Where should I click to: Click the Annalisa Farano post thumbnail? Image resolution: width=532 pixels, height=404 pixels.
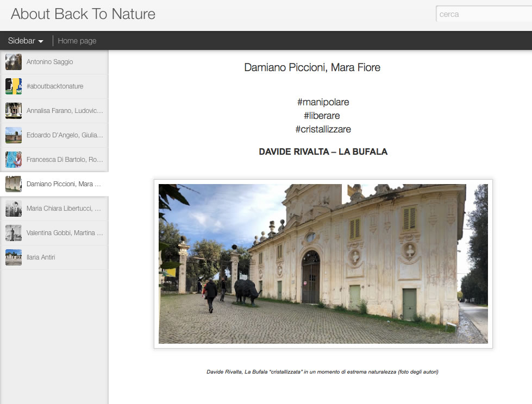(14, 111)
